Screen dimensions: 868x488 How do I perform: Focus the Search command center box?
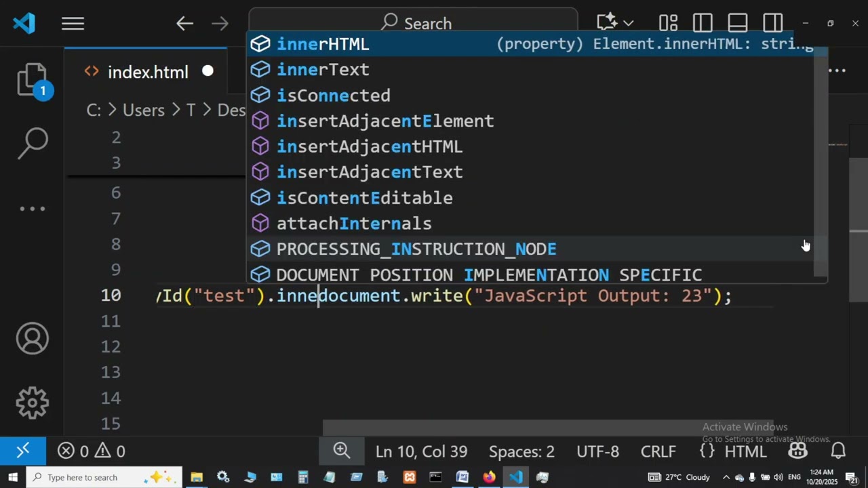click(x=413, y=23)
